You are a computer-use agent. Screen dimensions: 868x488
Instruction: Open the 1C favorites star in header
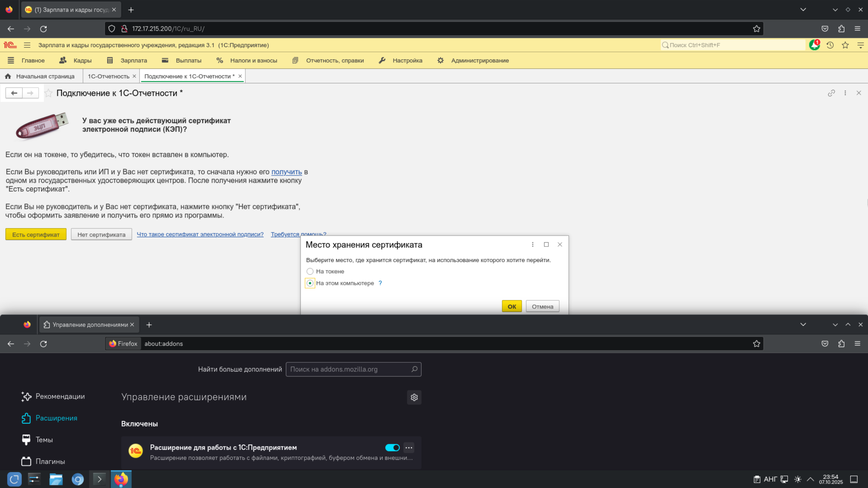click(845, 45)
